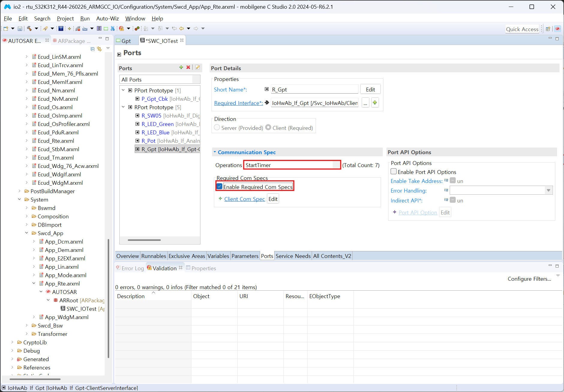Select Client (Required) radio button
The height and width of the screenshot is (392, 564).
click(268, 127)
